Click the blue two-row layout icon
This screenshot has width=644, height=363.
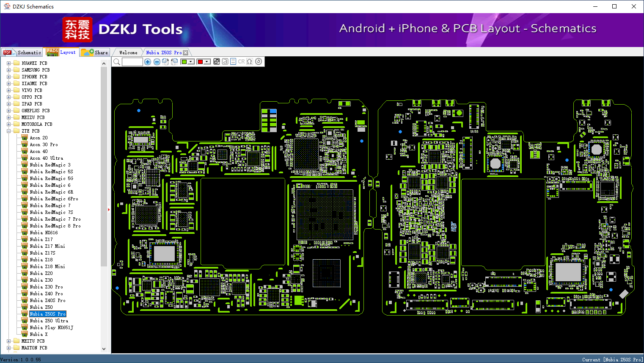click(x=233, y=61)
